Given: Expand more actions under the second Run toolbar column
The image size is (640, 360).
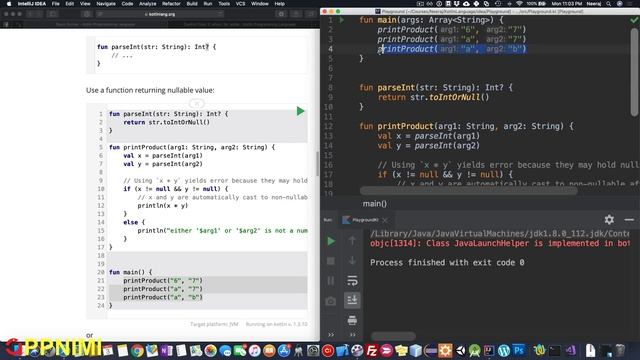Looking at the screenshot, I should click(x=353, y=335).
